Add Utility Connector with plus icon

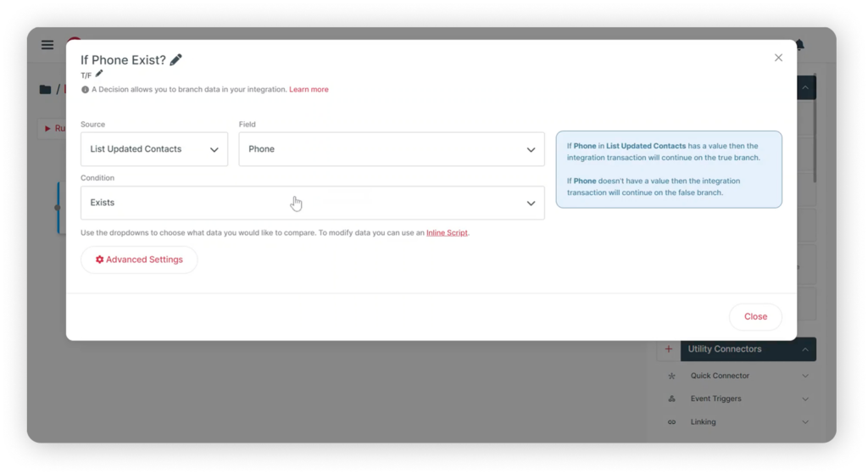coord(668,349)
